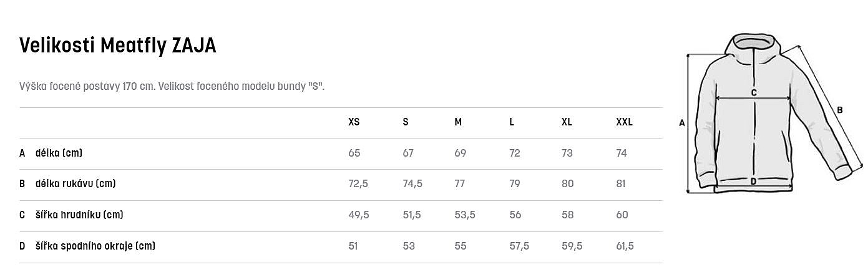Click the XS length value 65
The image size is (868, 272).
pos(354,153)
